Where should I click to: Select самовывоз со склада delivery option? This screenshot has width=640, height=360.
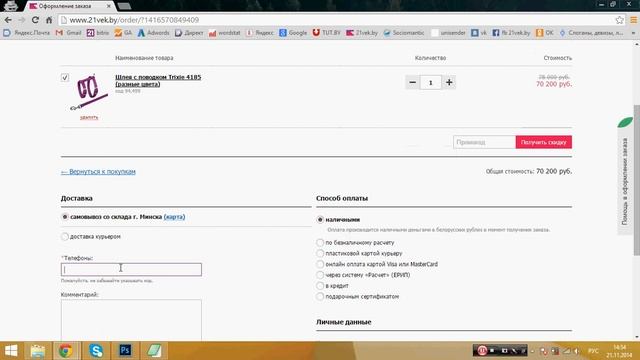[64, 217]
